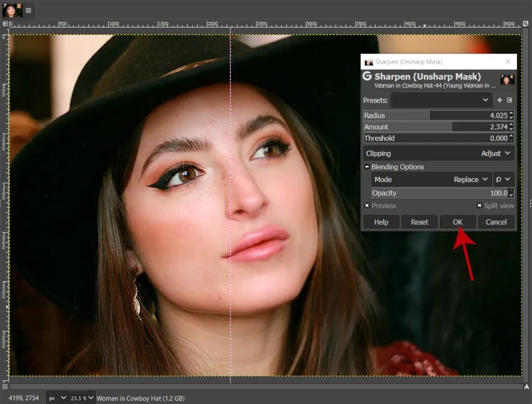This screenshot has width=532, height=404.
Task: Select the Woman in Cowboy Hat image tab
Action: [13, 10]
